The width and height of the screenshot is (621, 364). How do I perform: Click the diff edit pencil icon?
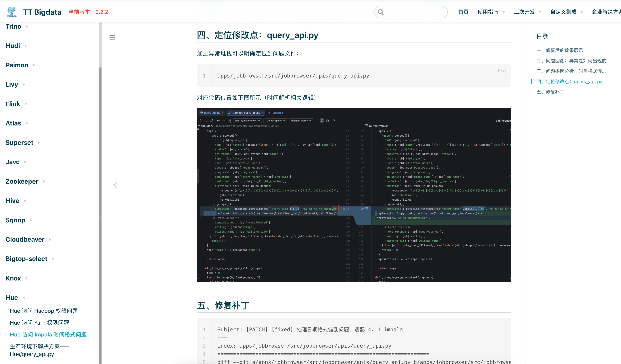pyautogui.click(x=211, y=121)
